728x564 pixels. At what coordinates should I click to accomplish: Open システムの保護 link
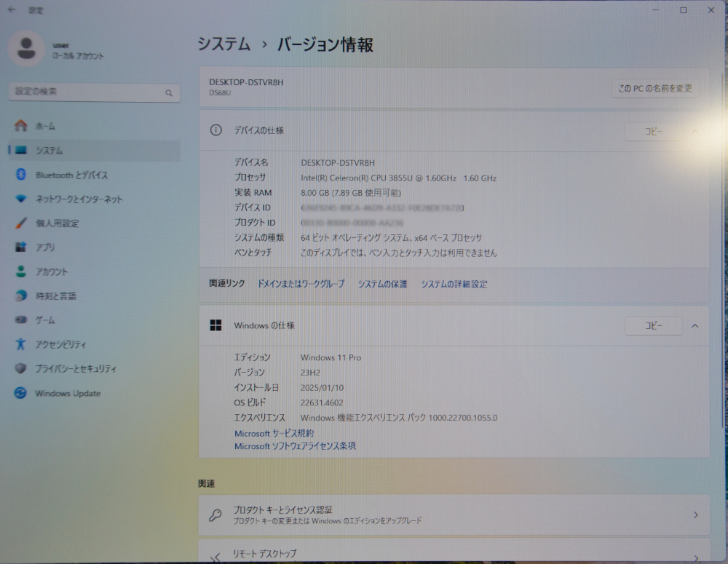coord(382,284)
